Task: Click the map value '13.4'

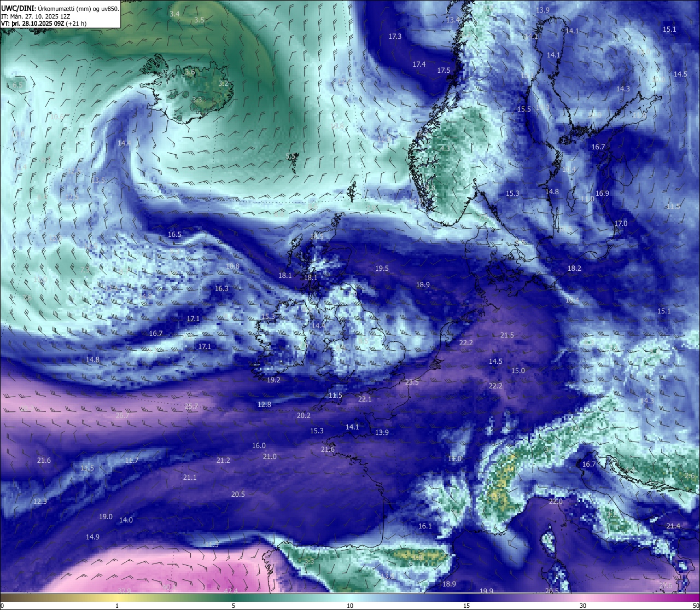Action: tap(453, 20)
